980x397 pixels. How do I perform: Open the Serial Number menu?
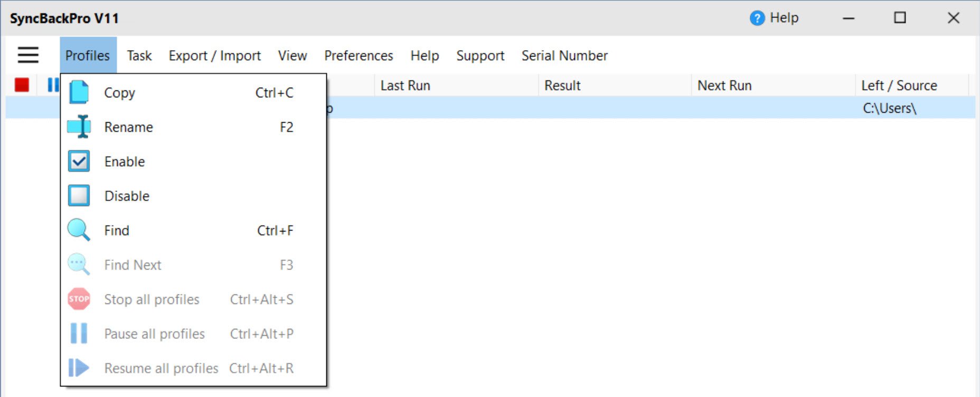click(564, 56)
